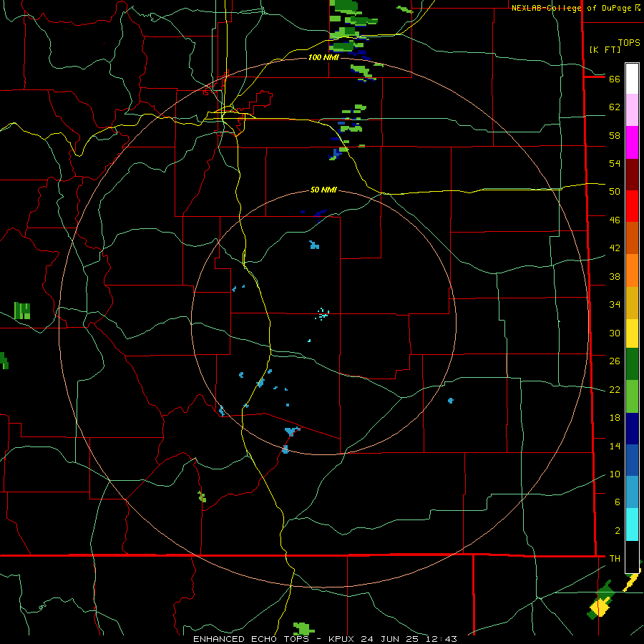Pick the dark red (maroon) swatch in the color bar
The width and height of the screenshot is (644, 644).
(632, 175)
